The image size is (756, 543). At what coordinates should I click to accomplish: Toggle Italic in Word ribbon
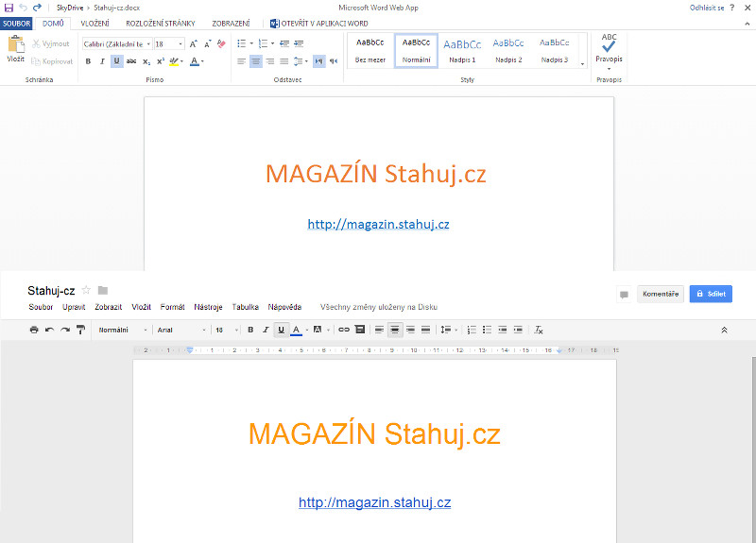pyautogui.click(x=102, y=61)
